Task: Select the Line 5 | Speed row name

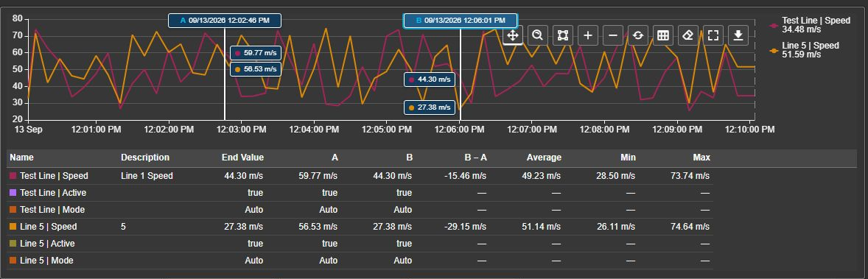Action: (48, 227)
